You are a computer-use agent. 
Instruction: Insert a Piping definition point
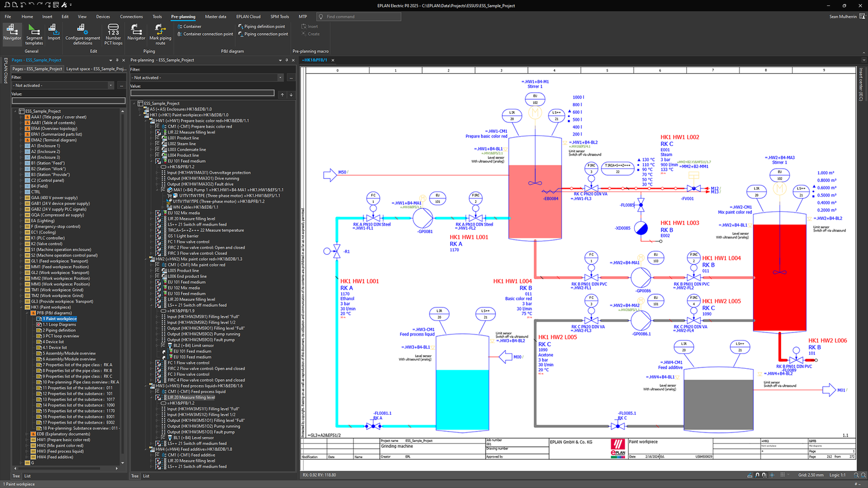263,26
